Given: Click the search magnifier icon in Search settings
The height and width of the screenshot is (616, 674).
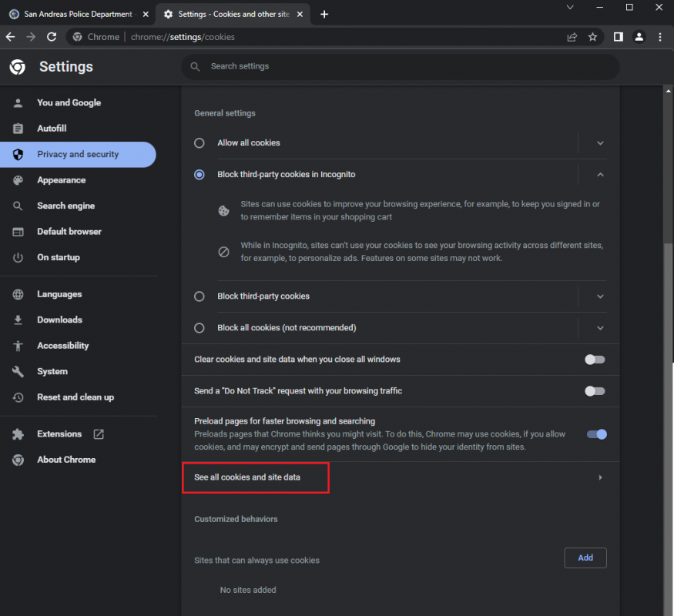Looking at the screenshot, I should pyautogui.click(x=195, y=66).
